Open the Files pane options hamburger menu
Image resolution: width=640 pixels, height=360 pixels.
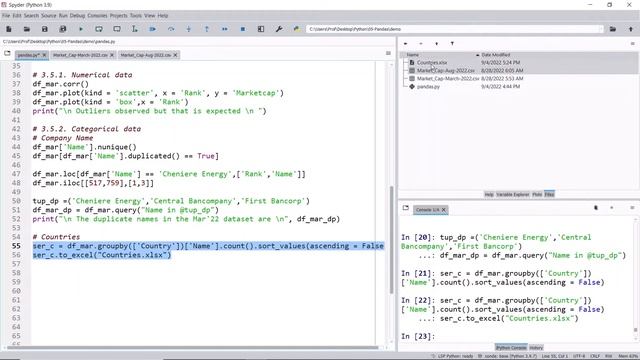(633, 43)
